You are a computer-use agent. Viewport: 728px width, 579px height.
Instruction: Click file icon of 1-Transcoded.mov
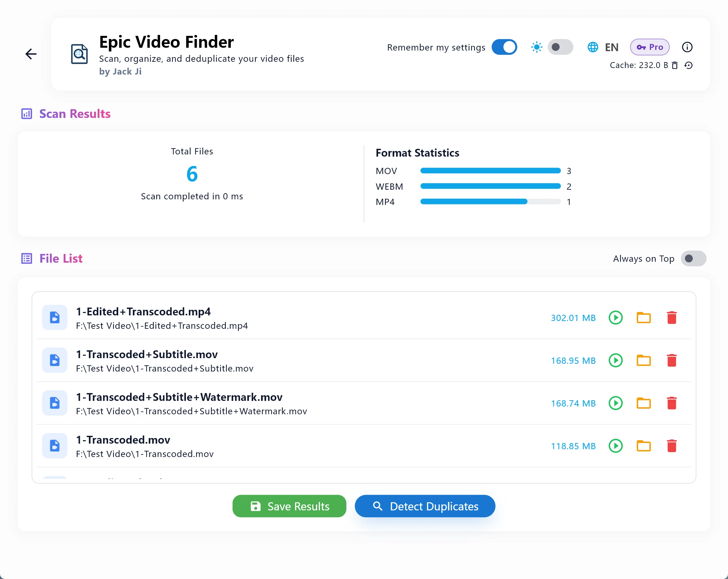55,446
